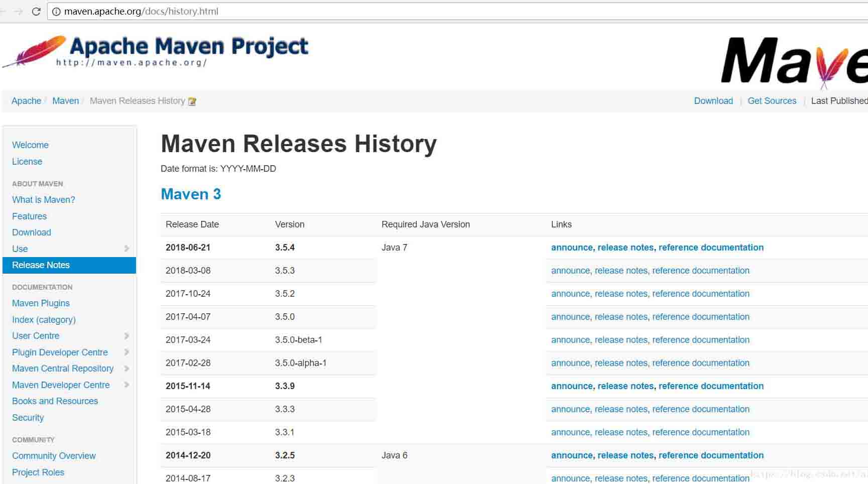Open Maven Plugins in the sidebar

[x=41, y=303]
